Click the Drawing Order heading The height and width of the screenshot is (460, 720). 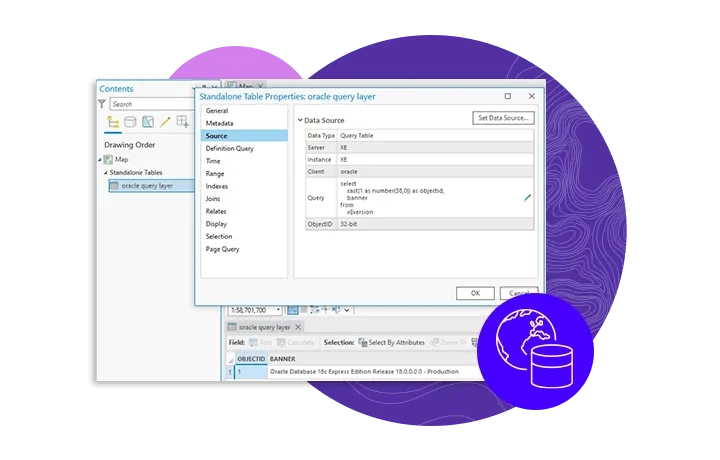pos(129,145)
